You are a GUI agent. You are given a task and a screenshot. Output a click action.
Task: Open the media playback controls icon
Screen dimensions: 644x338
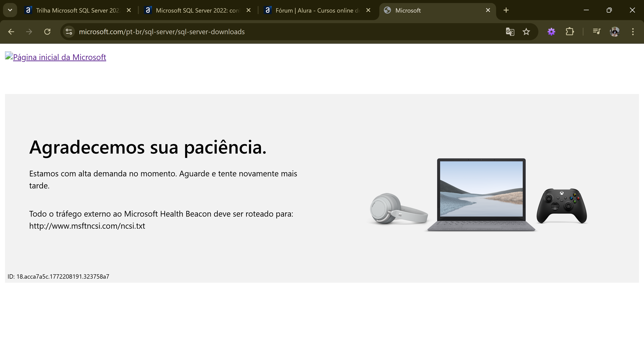[597, 32]
